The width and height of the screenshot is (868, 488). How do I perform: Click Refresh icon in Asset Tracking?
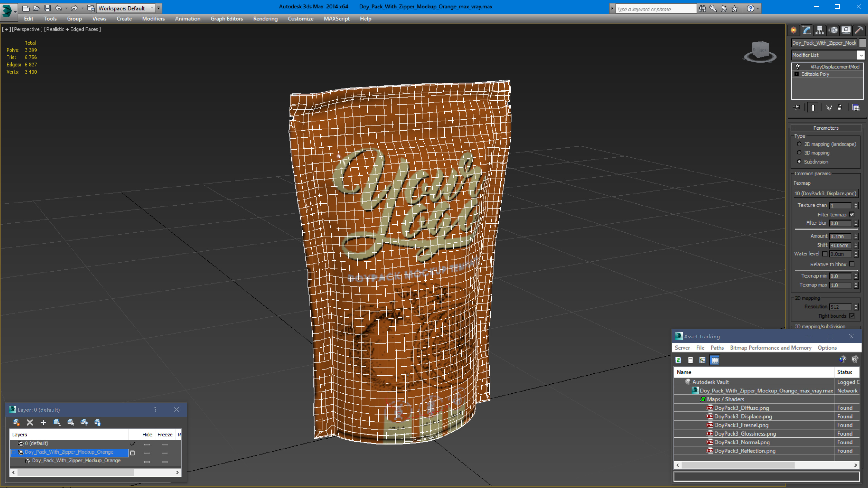coord(678,360)
